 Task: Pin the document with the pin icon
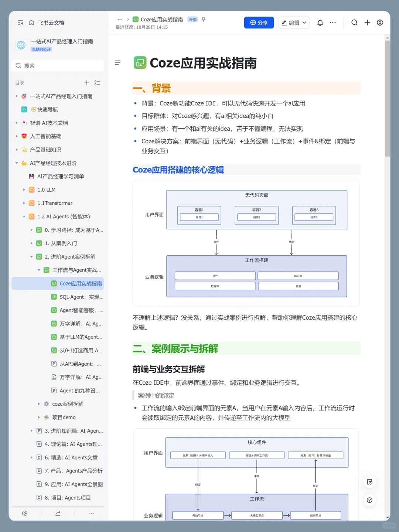tap(203, 19)
